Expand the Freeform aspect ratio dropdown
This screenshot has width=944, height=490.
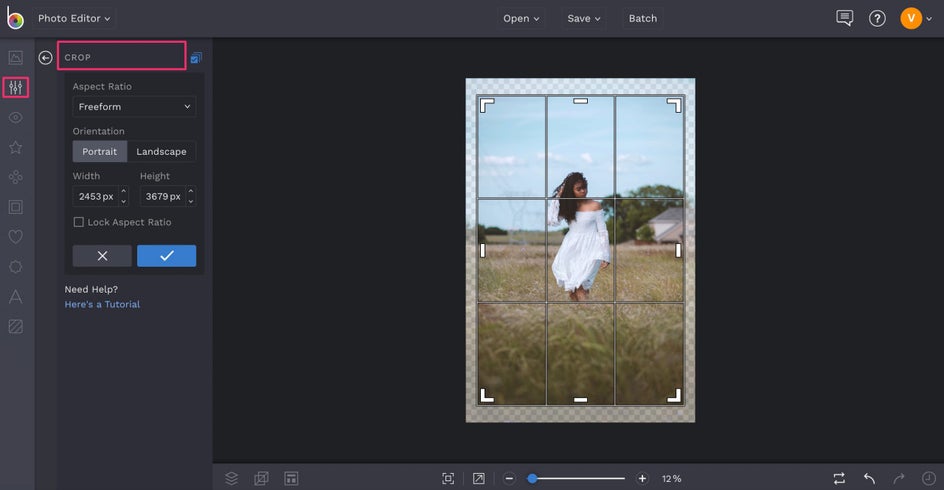[134, 107]
